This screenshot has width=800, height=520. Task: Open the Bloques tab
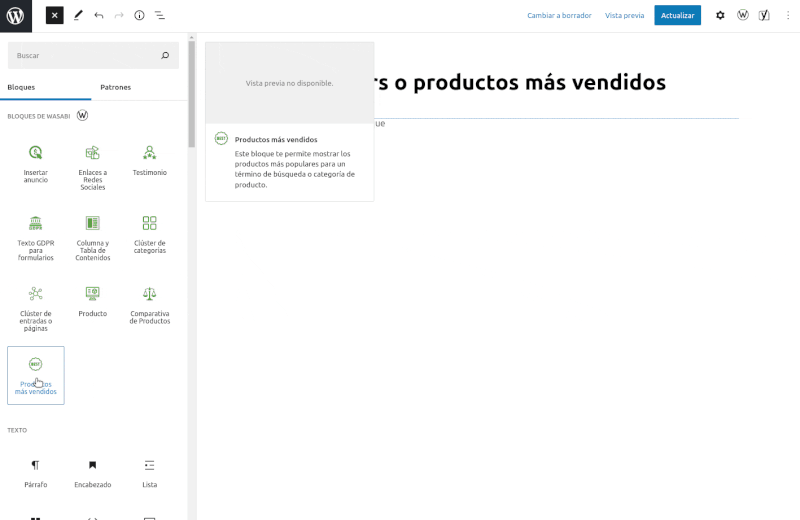(x=21, y=87)
